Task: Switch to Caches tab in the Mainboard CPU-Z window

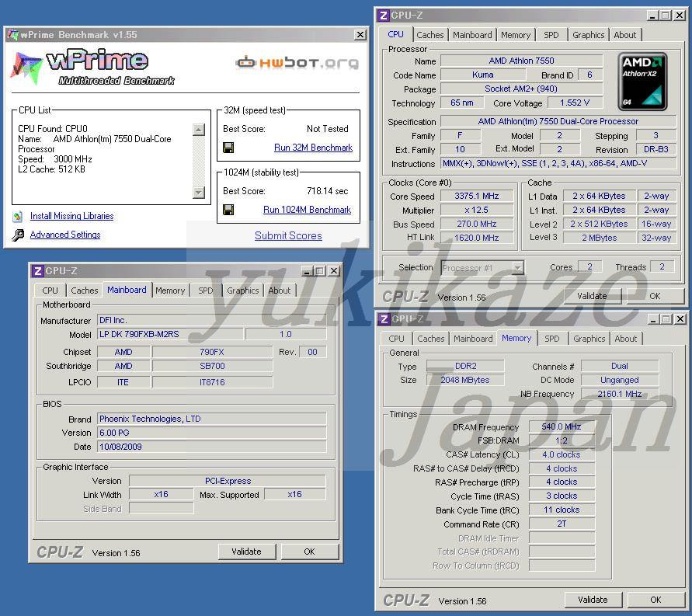Action: click(x=85, y=291)
